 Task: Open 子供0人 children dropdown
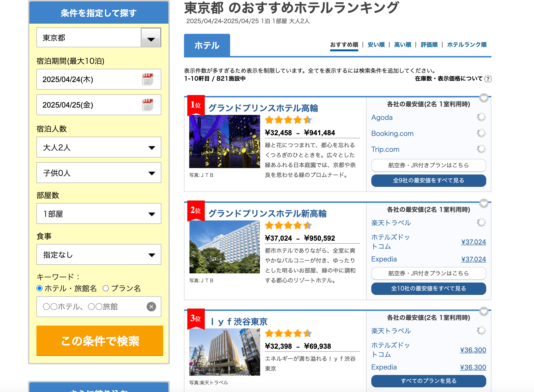coord(99,173)
